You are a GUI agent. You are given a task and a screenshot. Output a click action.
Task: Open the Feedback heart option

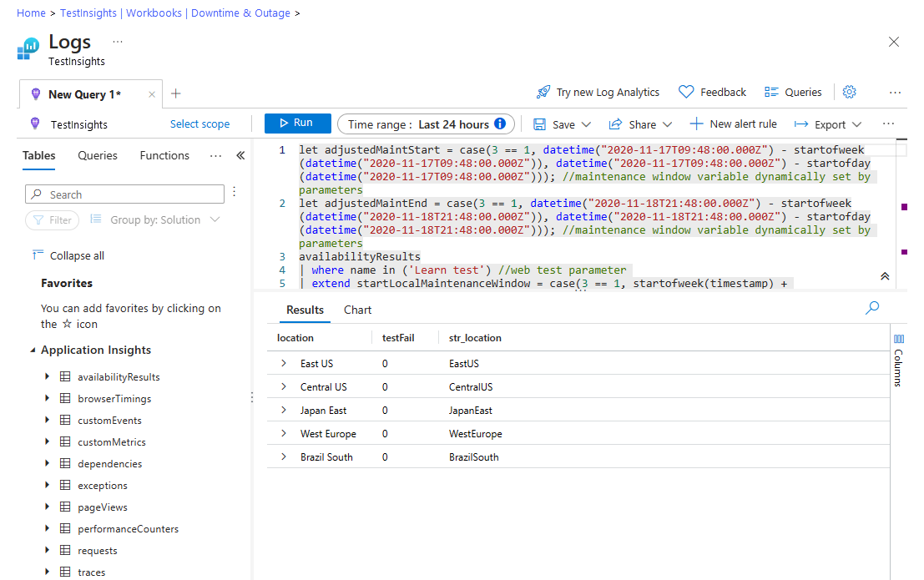pos(712,92)
